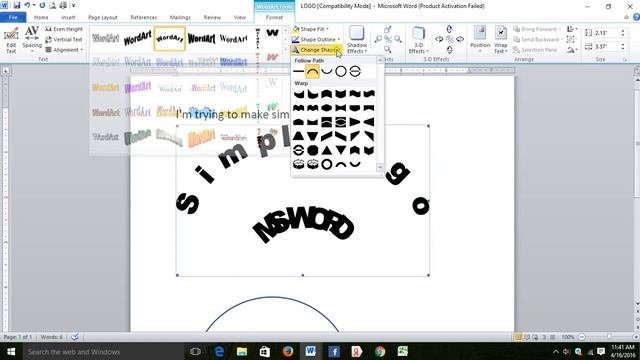Click the Windows Start button
Screen dimensions: 640x360
click(x=11, y=351)
